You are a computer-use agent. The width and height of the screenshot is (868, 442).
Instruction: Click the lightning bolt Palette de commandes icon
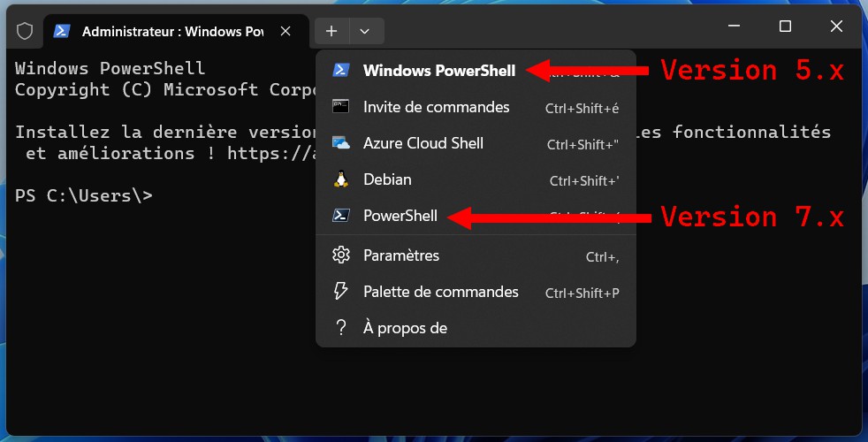click(340, 292)
